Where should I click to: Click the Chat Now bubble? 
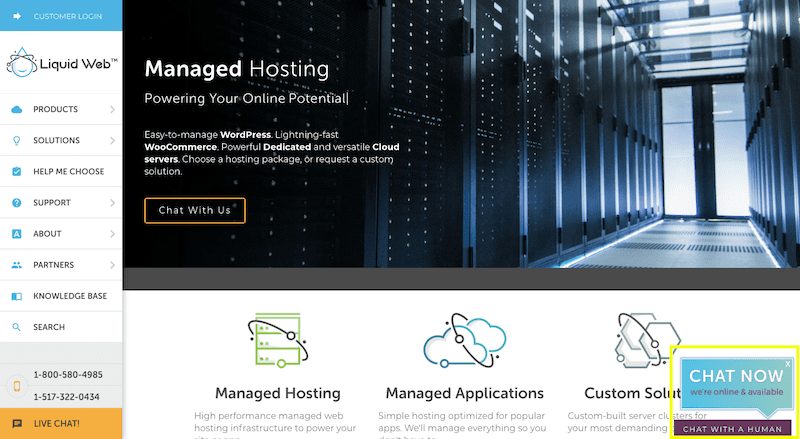(x=736, y=385)
